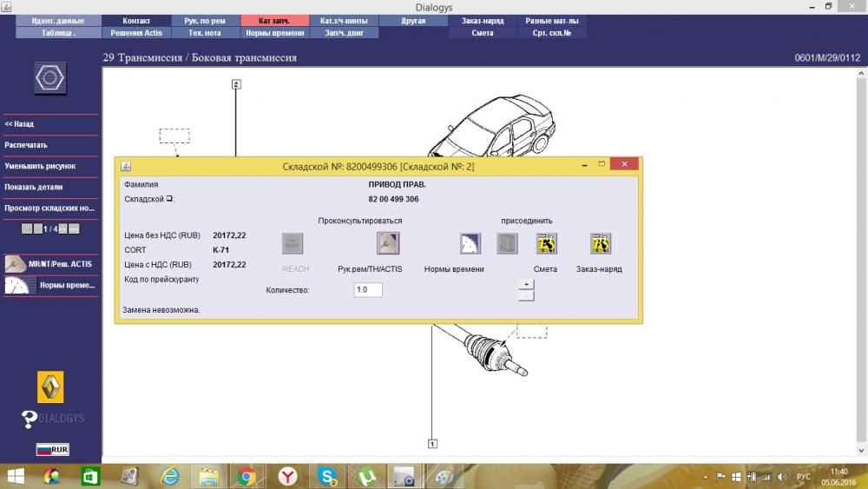Attach part to Заказ-наряд via yellow icon

601,244
